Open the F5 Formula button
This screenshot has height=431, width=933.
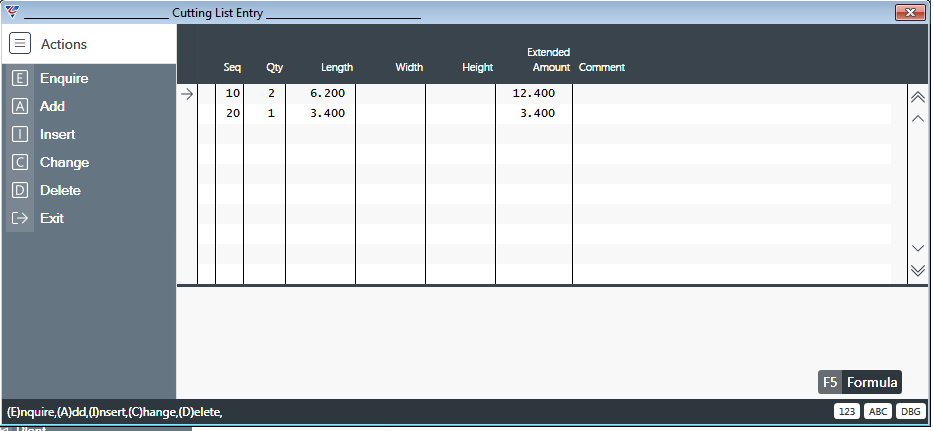point(860,382)
